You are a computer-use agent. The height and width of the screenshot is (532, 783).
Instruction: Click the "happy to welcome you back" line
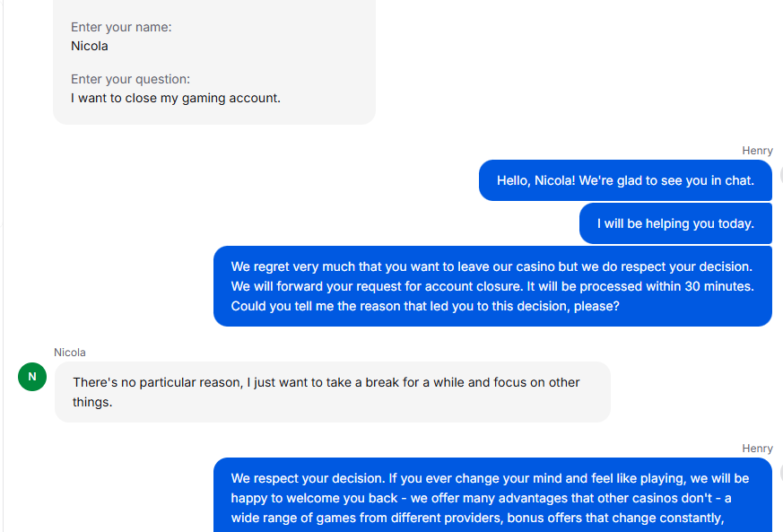click(x=323, y=498)
